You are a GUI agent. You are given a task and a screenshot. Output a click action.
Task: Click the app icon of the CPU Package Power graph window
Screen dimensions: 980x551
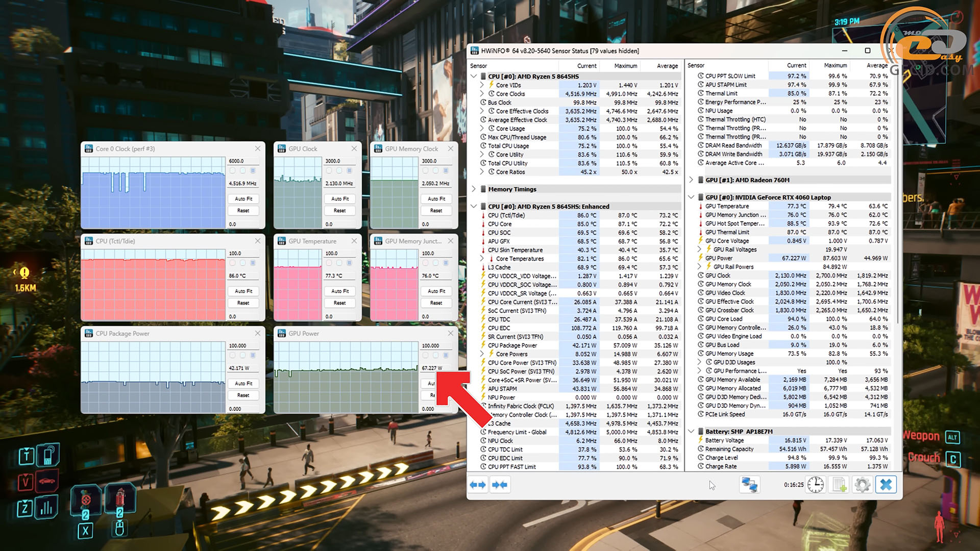pyautogui.click(x=89, y=333)
